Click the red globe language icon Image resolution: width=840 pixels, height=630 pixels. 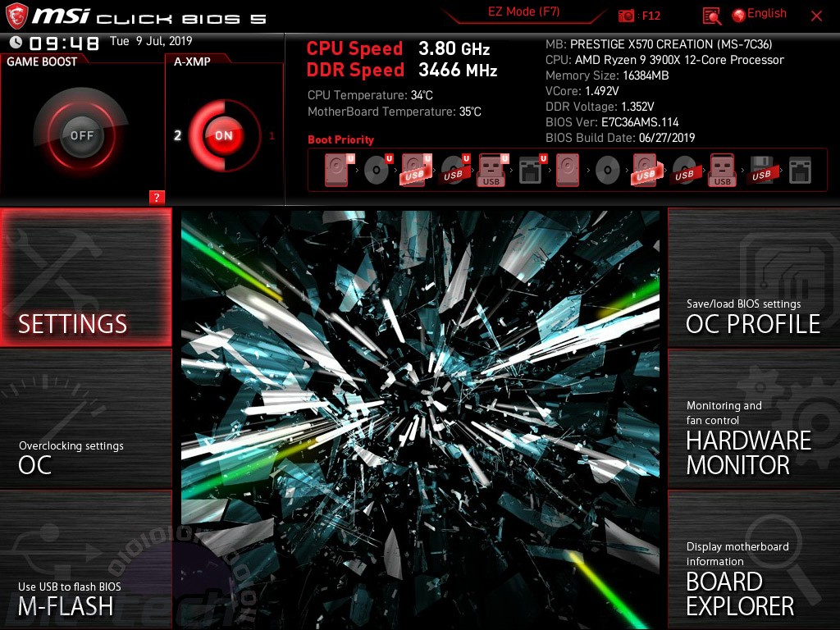(x=739, y=16)
